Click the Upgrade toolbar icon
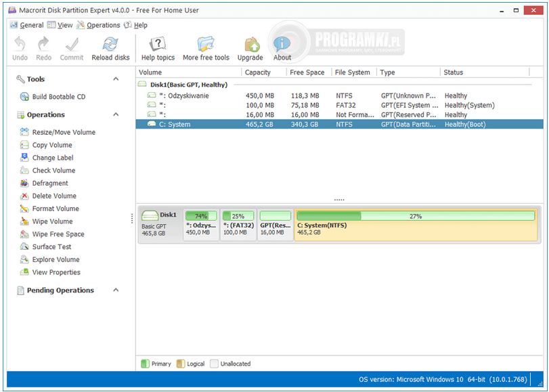Screen dimensions: 549x392 tap(250, 45)
